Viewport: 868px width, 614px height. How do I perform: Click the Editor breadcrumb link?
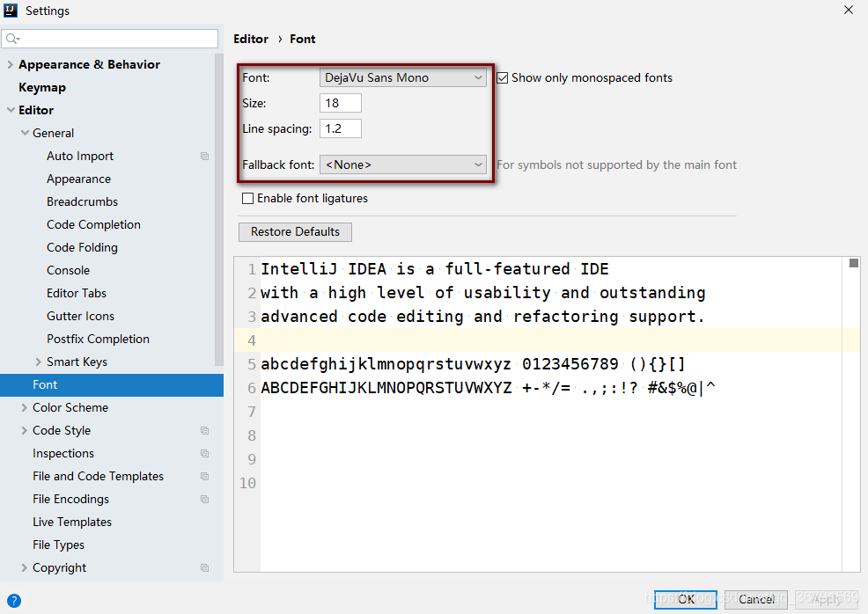point(251,40)
